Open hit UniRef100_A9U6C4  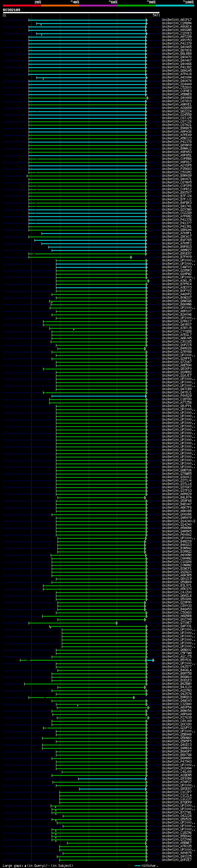click(177, 26)
